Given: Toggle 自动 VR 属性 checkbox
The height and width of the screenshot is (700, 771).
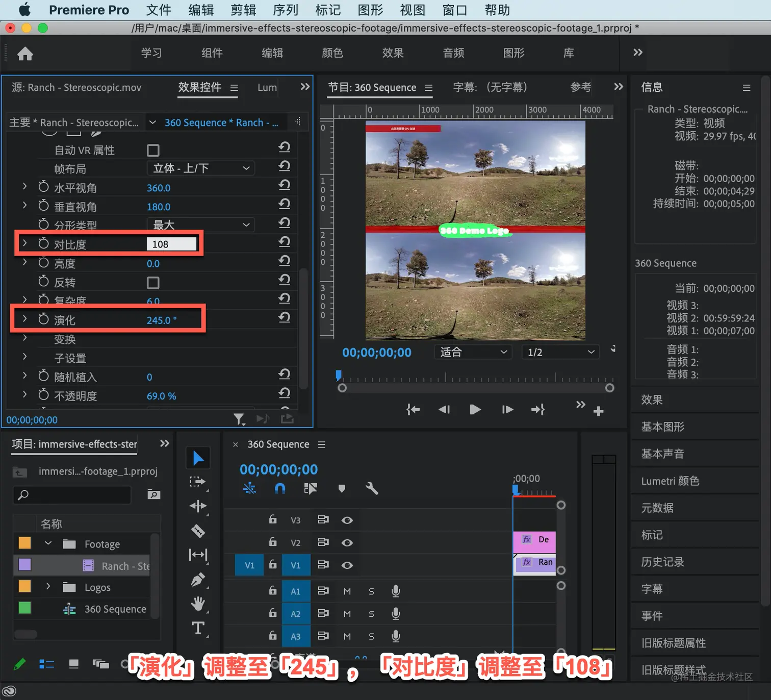Looking at the screenshot, I should [153, 150].
